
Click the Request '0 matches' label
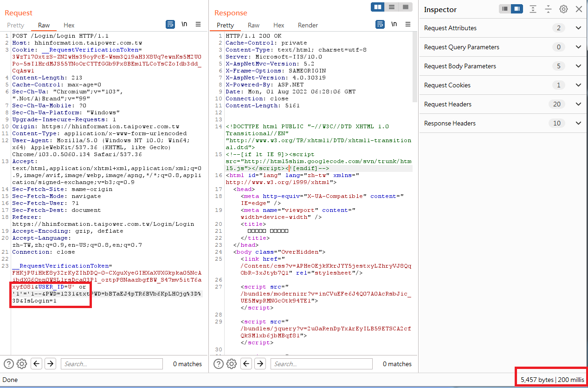pyautogui.click(x=187, y=364)
